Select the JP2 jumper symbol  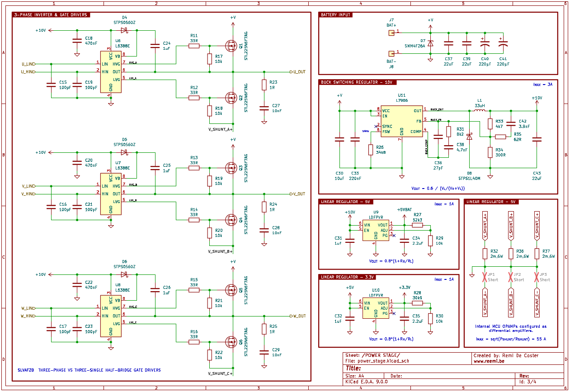[x=511, y=277]
